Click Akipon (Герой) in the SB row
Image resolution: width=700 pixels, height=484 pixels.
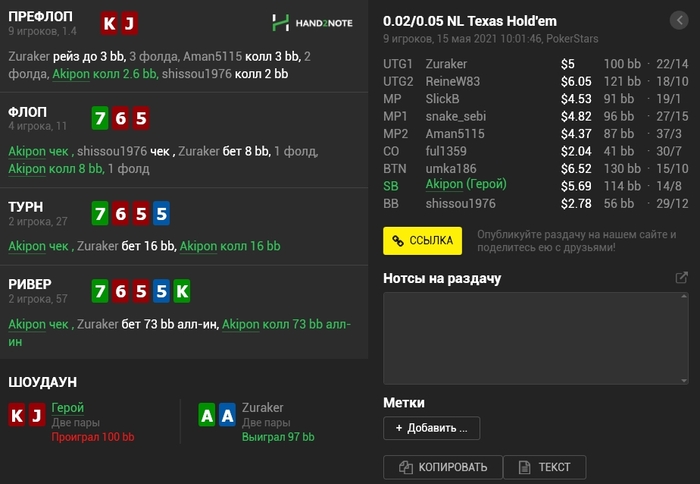(x=466, y=185)
